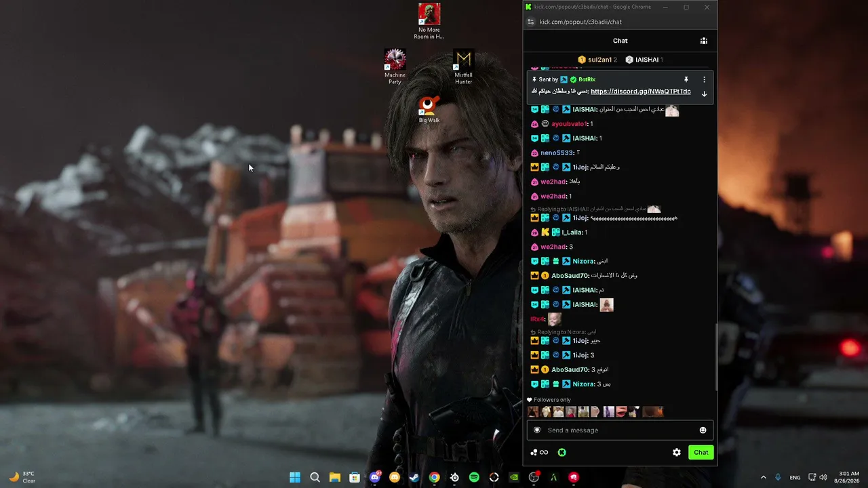
Task: Open the weather widget showing 33°C
Action: (x=21, y=477)
